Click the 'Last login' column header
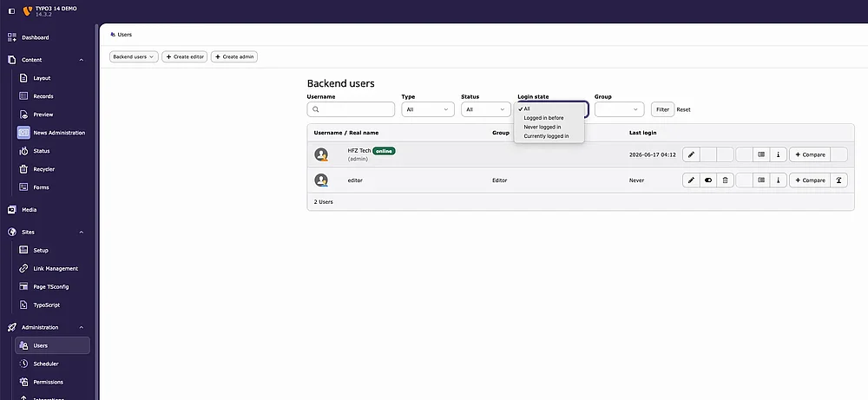Viewport: 868px width, 400px height. tap(642, 133)
